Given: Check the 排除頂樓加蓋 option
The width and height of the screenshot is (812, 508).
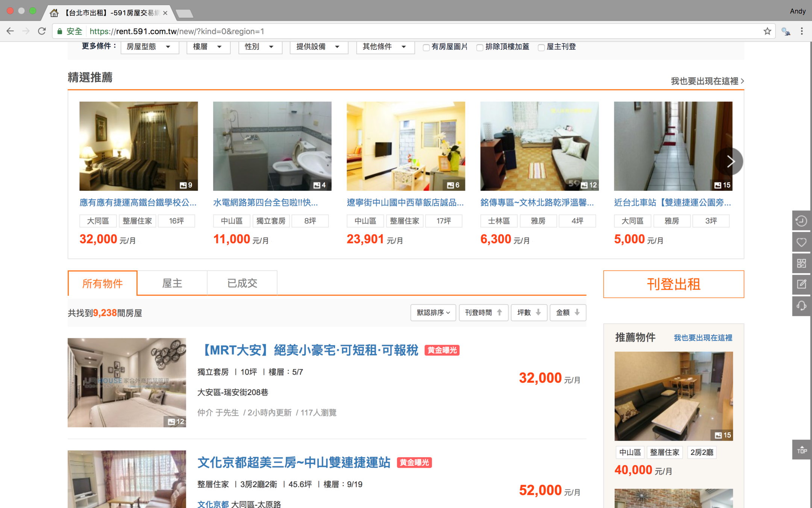Looking at the screenshot, I should pos(480,47).
